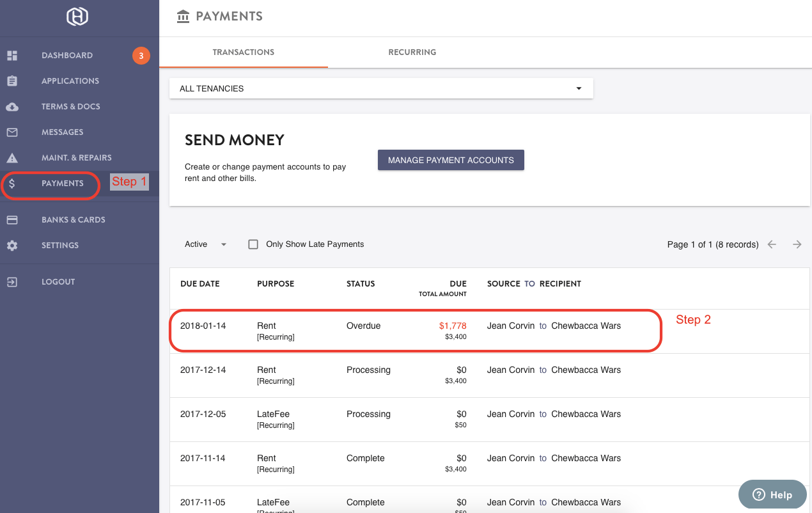Open Messages using the envelope icon
812x513 pixels.
coord(12,132)
